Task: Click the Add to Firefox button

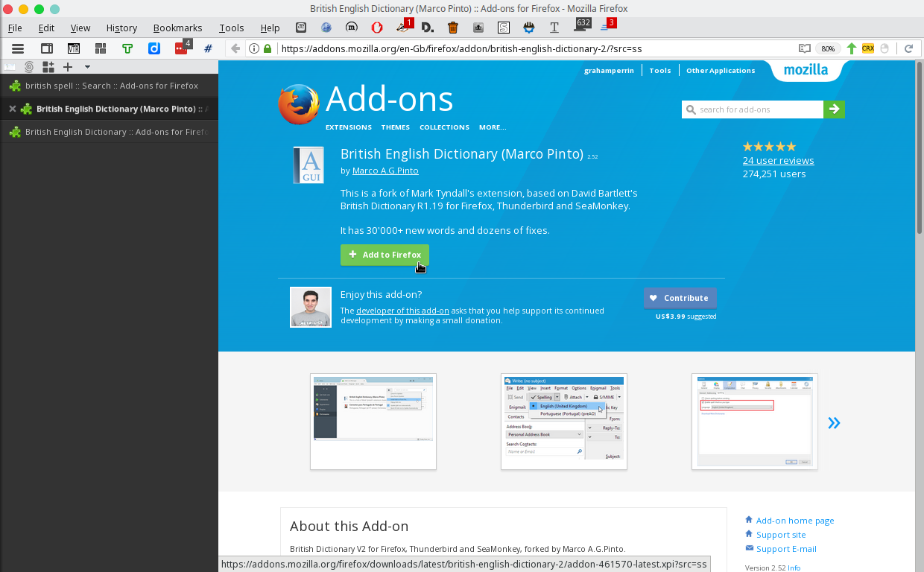Action: [x=385, y=255]
